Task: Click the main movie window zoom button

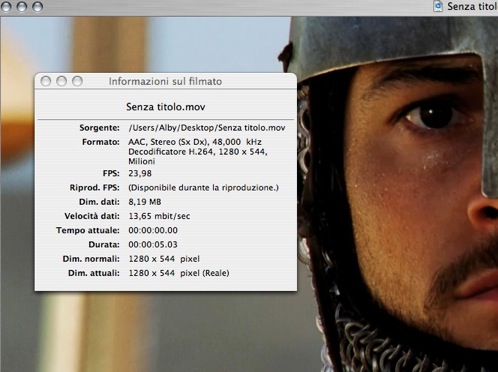Action: [x=37, y=6]
